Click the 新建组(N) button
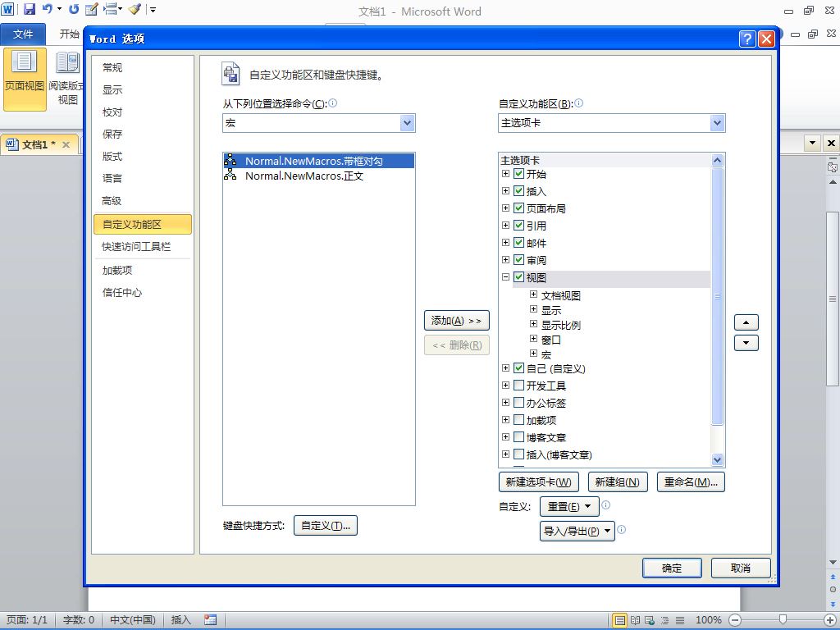 pos(618,482)
